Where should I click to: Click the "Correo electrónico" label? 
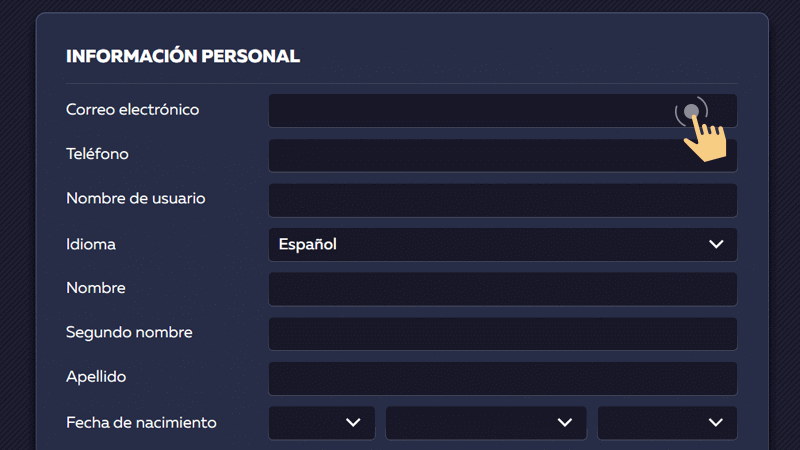pos(132,110)
